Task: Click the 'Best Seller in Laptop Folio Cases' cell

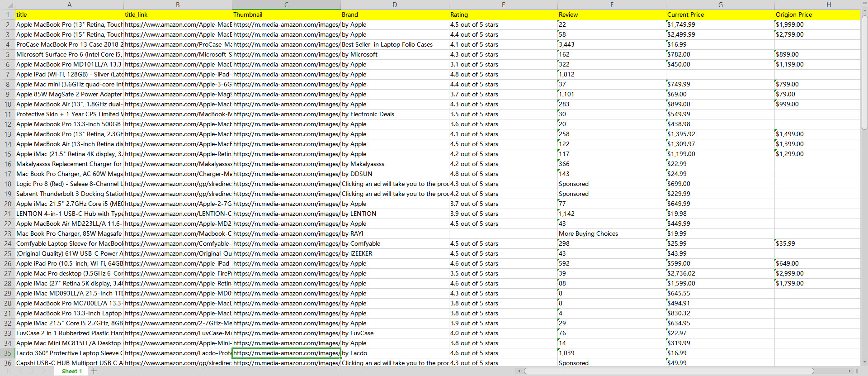Action: click(395, 44)
